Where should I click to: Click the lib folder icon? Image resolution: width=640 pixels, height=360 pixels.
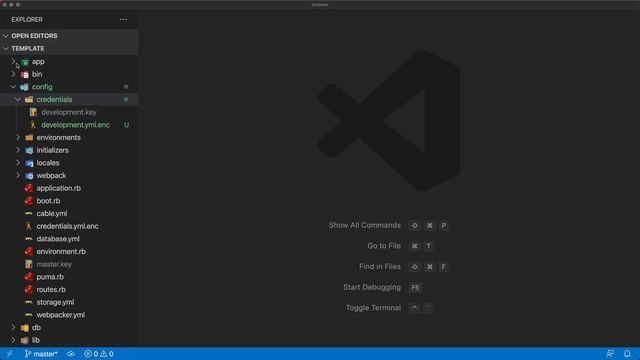tap(24, 340)
